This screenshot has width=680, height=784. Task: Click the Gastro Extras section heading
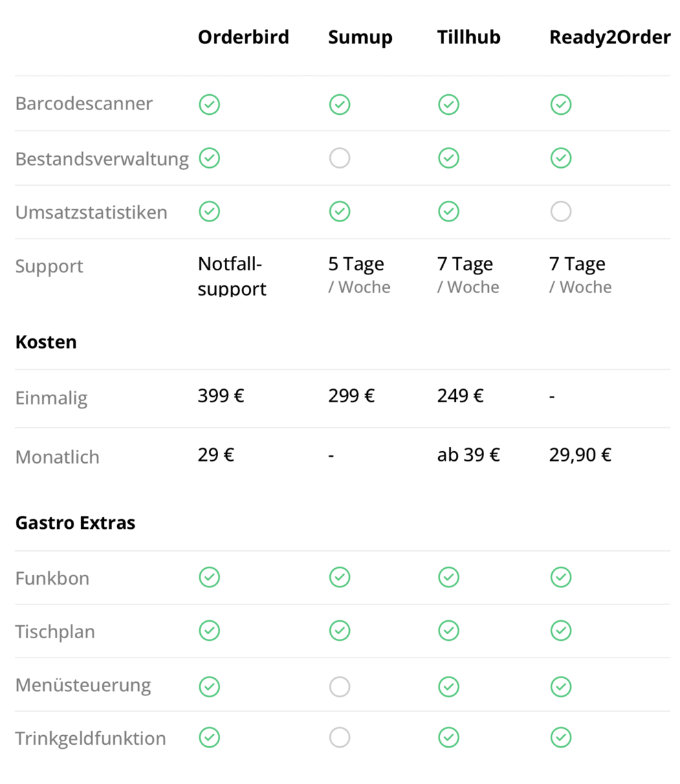[76, 523]
